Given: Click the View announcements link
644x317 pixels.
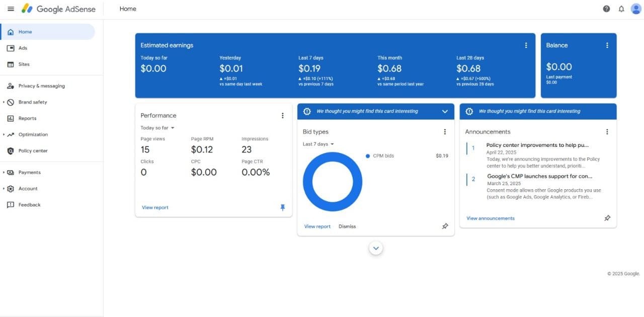Looking at the screenshot, I should [491, 218].
